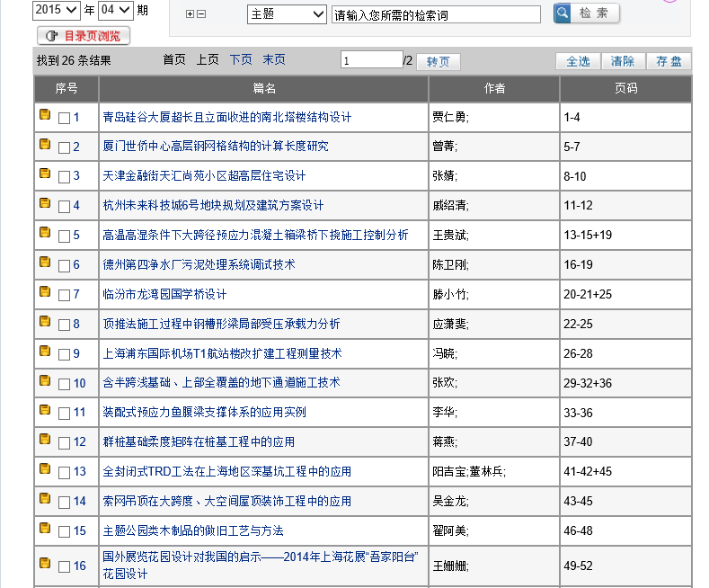
Task: Go to 下页 next page
Action: coord(241,59)
